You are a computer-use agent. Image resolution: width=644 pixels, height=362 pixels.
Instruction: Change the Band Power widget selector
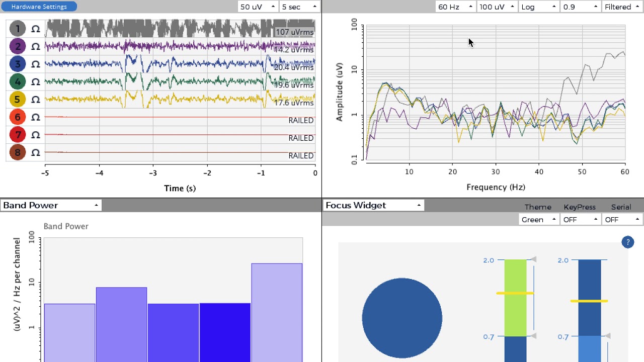pyautogui.click(x=51, y=205)
